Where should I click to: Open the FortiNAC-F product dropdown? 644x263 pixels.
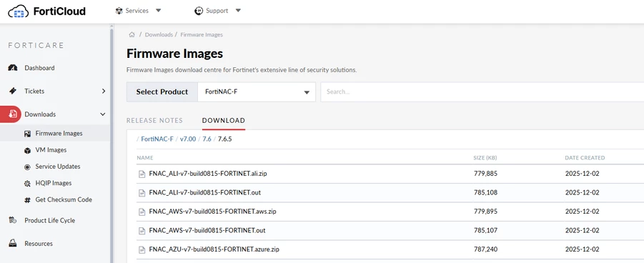pos(257,92)
